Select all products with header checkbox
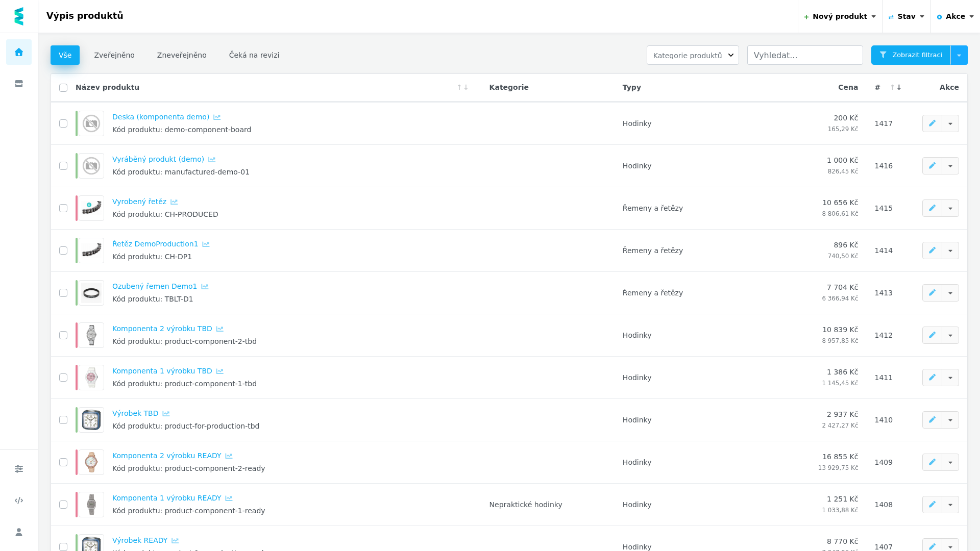 (x=63, y=88)
